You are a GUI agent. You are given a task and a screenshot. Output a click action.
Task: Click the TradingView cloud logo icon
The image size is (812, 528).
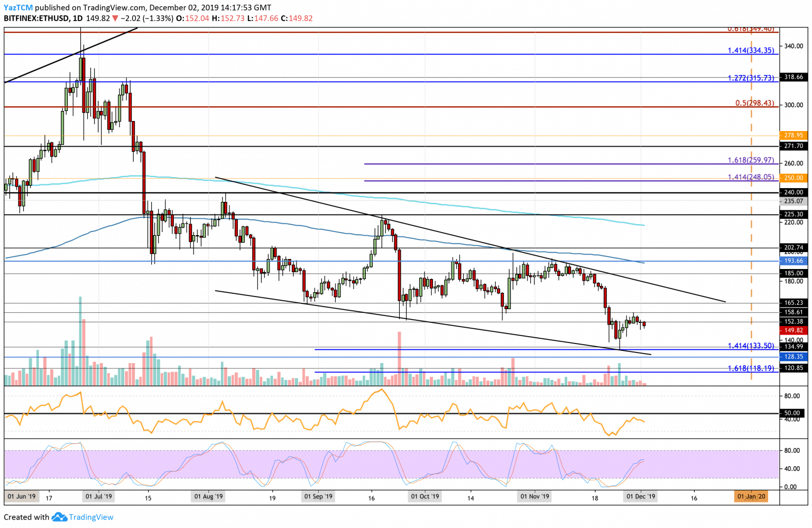click(59, 517)
